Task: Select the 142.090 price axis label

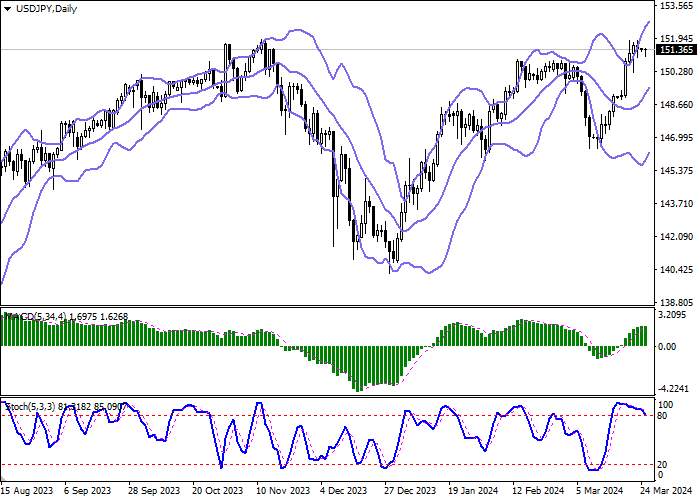Action: tap(677, 237)
